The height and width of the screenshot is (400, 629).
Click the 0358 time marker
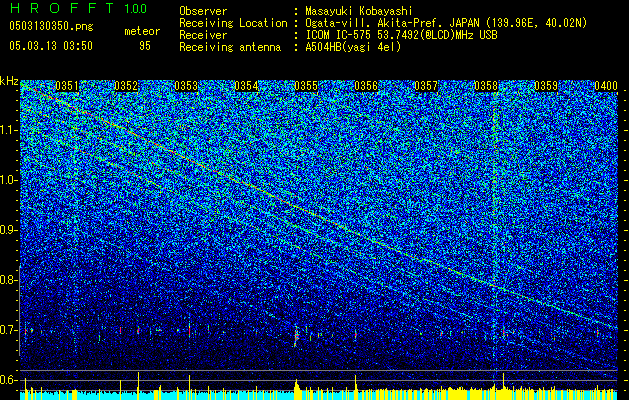coord(486,86)
